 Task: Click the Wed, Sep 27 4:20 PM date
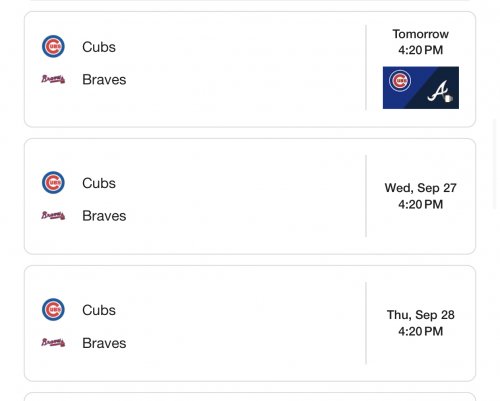coord(421,196)
